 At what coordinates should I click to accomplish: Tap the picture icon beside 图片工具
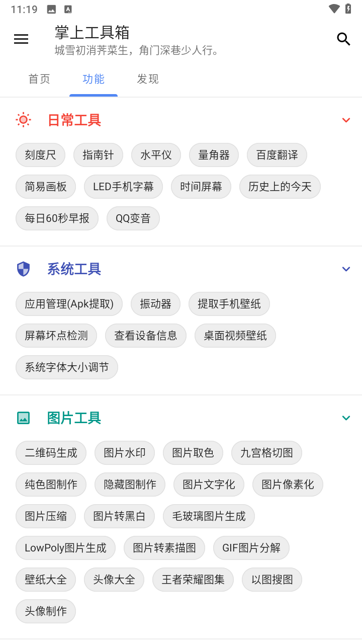tap(23, 418)
